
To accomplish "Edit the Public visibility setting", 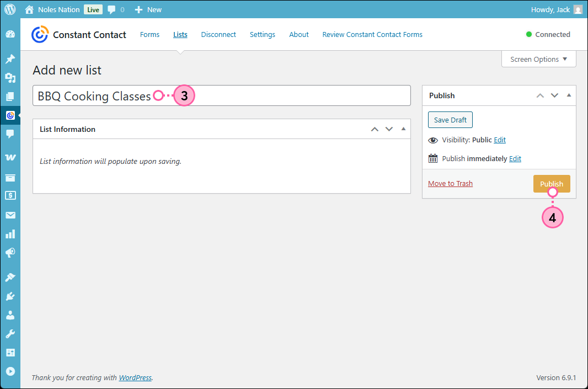I will tap(499, 140).
